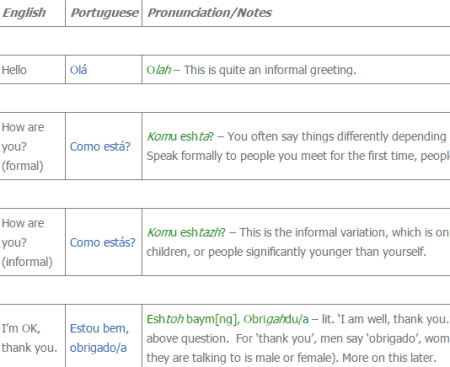Screen dimensions: 450x367
Task: Click the word obrigado/a
Action: (x=98, y=348)
